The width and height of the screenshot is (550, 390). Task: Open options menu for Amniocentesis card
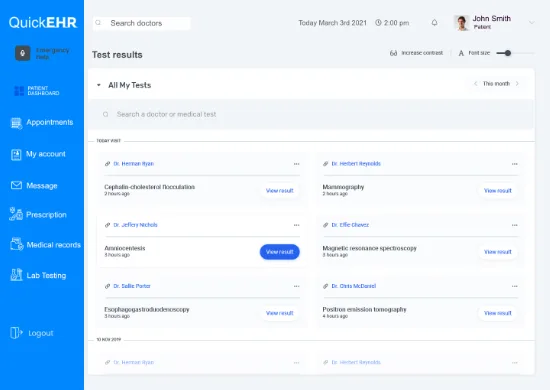click(297, 225)
